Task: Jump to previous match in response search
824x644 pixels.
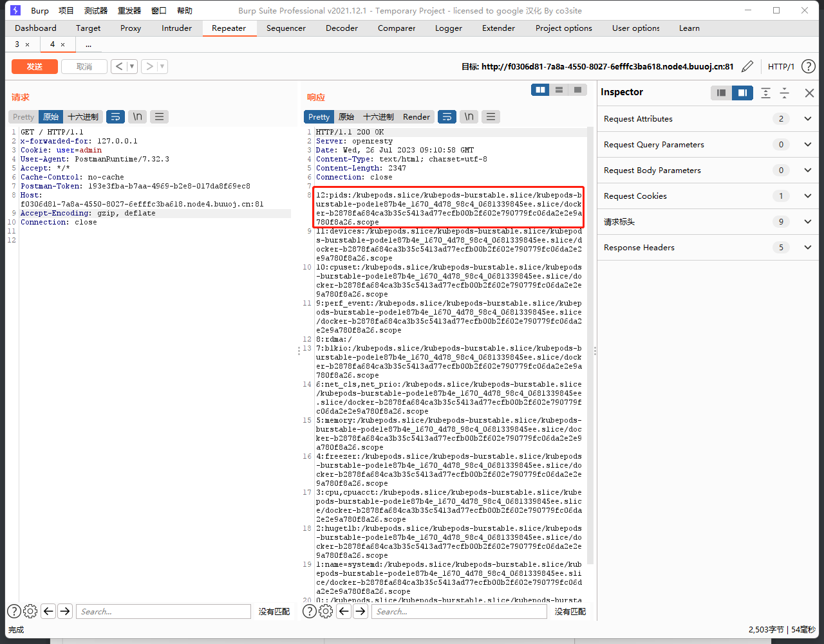Action: pos(344,611)
